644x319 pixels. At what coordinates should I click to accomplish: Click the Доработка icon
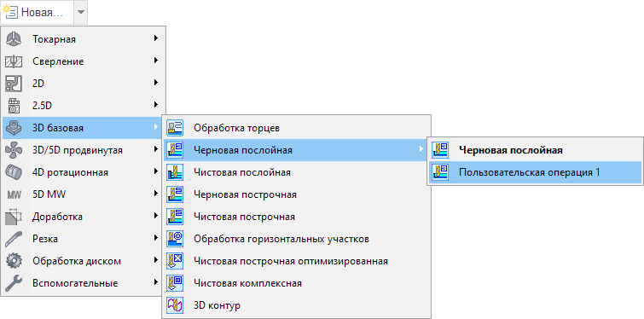[13, 217]
